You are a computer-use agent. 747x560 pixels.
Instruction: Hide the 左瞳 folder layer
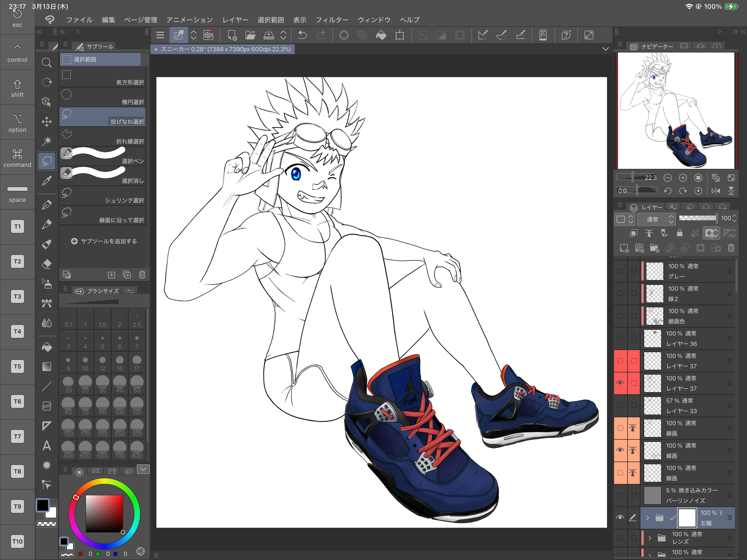(x=620, y=517)
